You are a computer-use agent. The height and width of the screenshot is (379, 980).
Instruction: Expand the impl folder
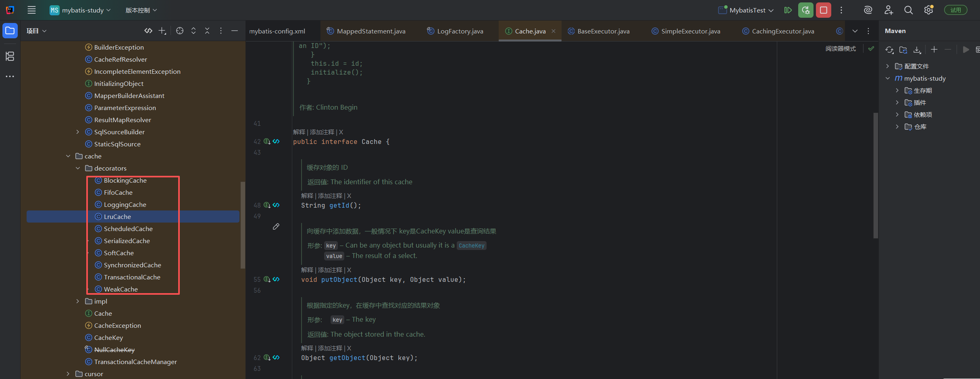(78, 301)
